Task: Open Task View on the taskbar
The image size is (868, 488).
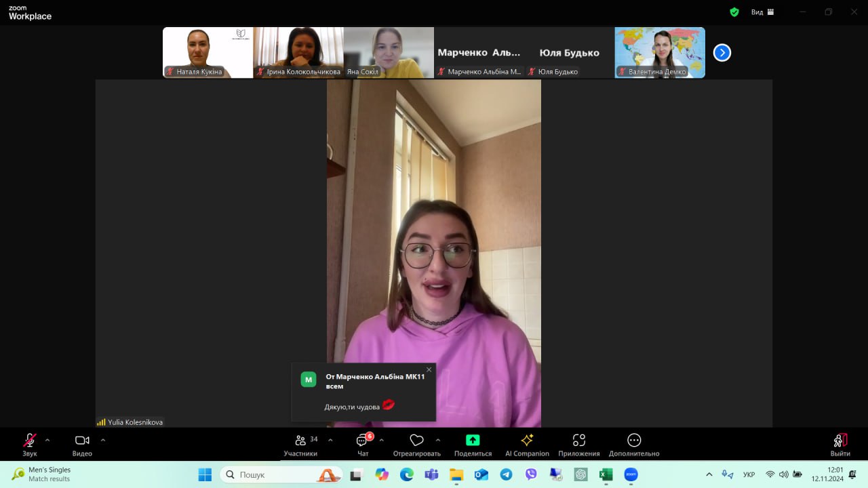Action: [356, 474]
